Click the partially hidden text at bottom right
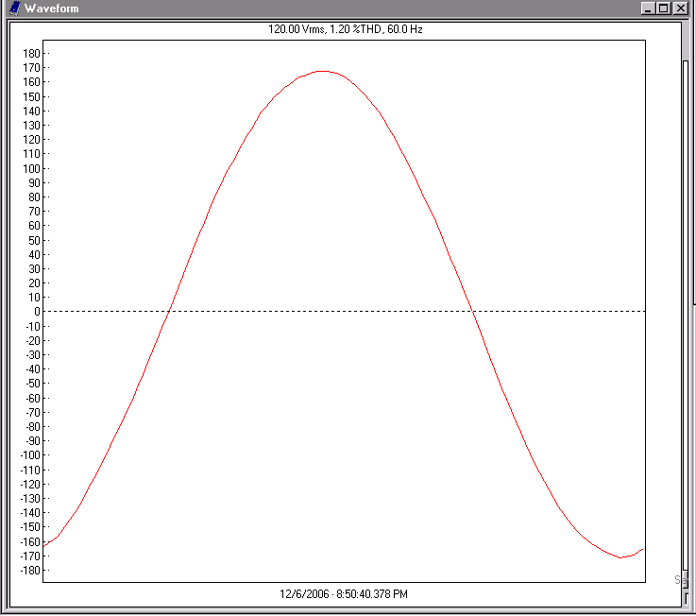Viewport: 696px width, 616px height. click(678, 579)
